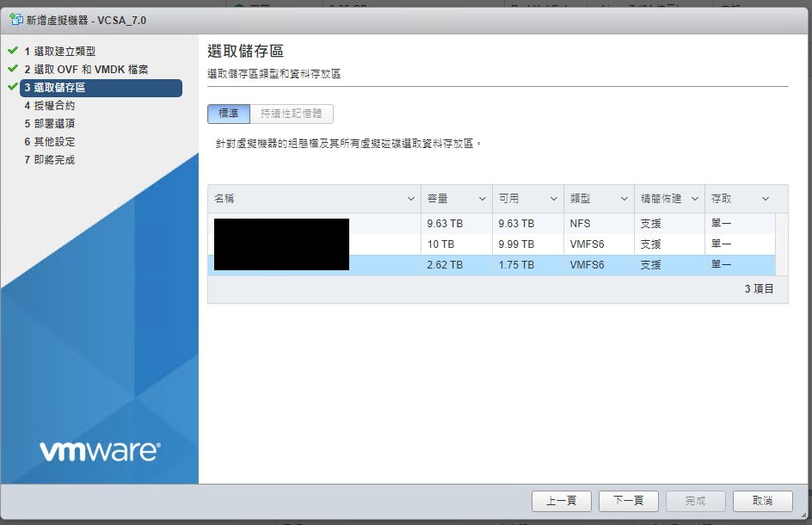Click the datastore table vertical scrollbar

(782, 244)
